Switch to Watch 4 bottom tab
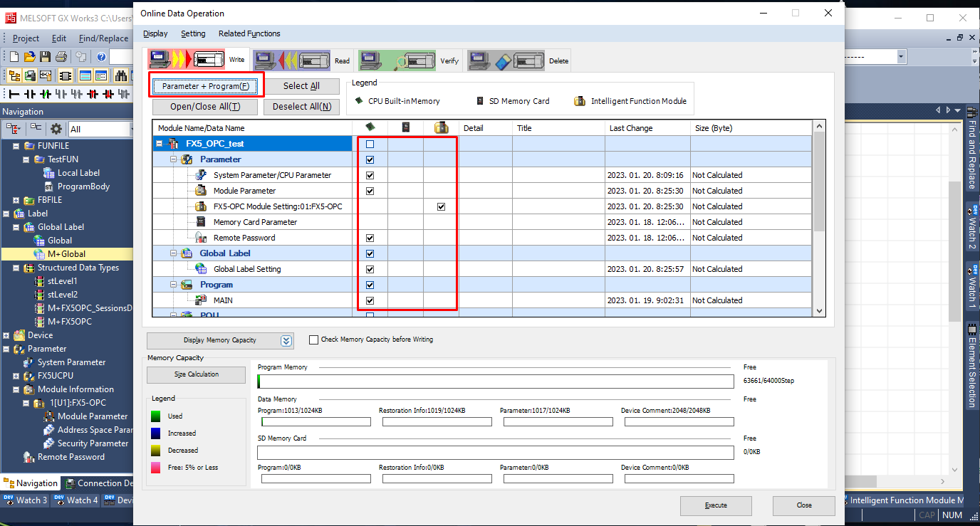The height and width of the screenshot is (526, 980). 76,500
